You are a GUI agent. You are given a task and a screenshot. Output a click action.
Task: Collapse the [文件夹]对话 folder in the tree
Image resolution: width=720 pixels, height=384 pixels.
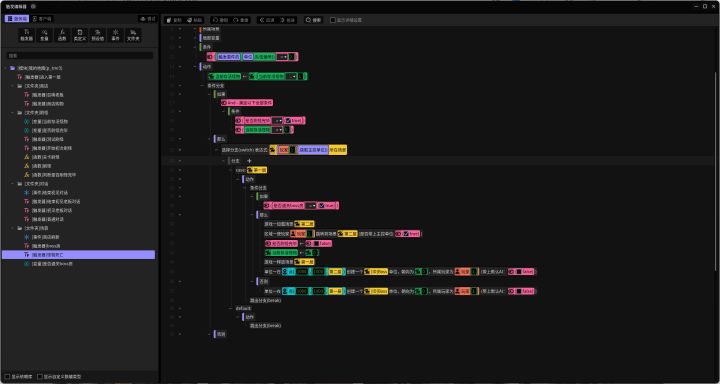coord(12,184)
